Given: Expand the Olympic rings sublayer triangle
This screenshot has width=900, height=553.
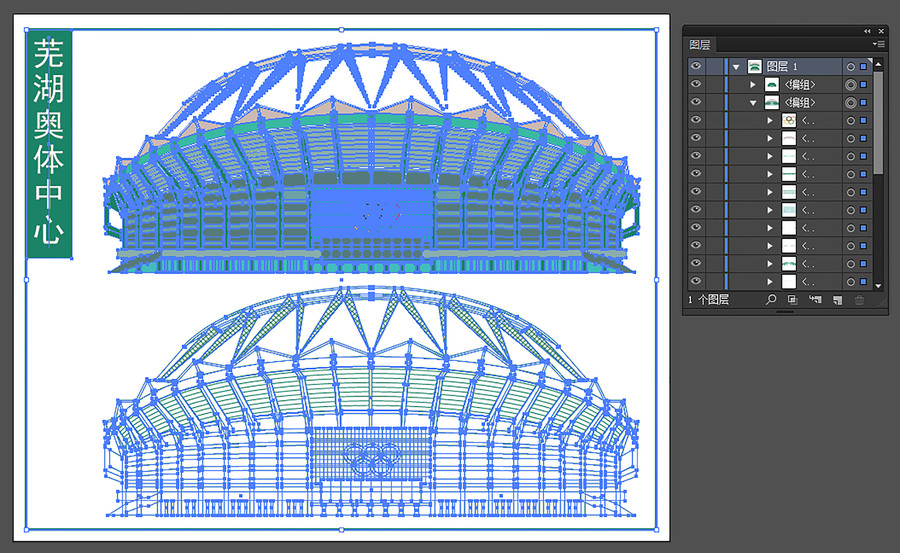Looking at the screenshot, I should click(x=770, y=121).
